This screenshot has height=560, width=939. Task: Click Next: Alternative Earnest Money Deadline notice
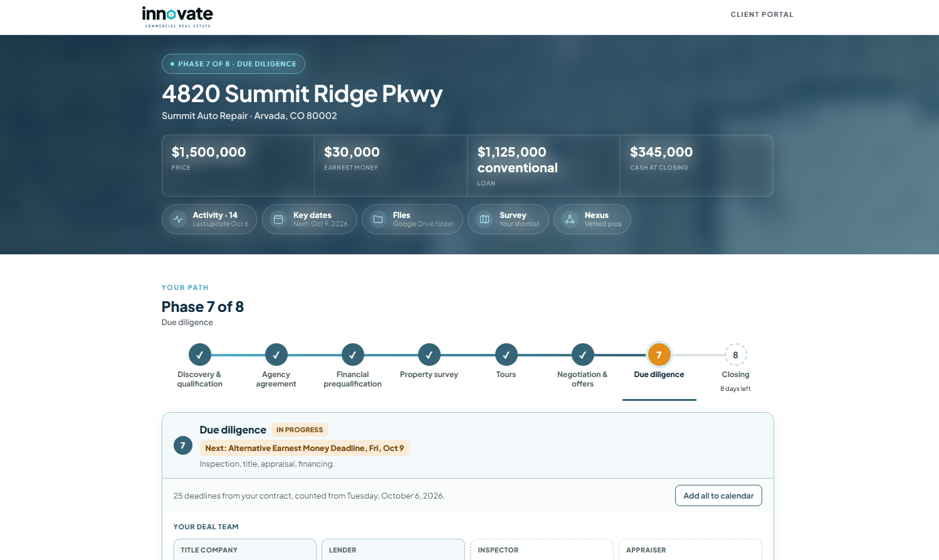[x=305, y=448]
